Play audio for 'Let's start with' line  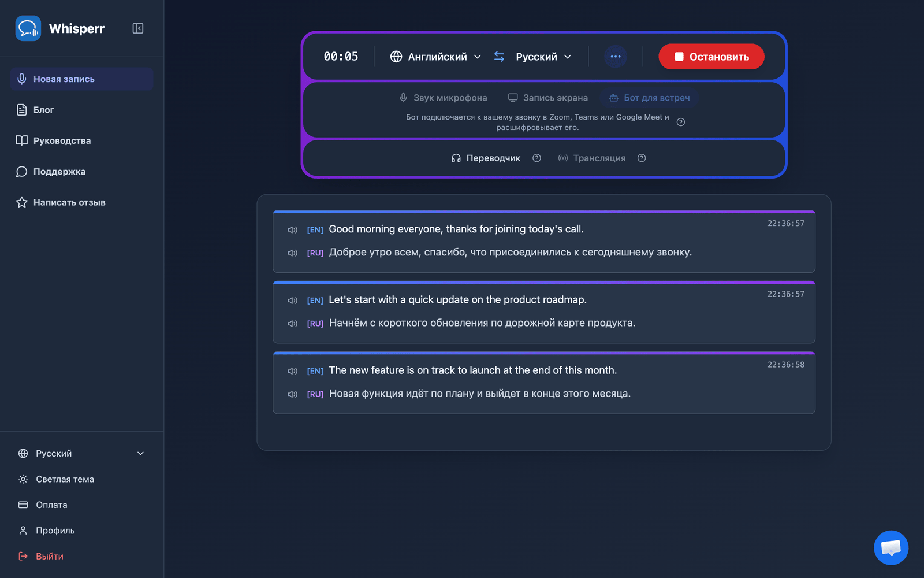point(293,301)
